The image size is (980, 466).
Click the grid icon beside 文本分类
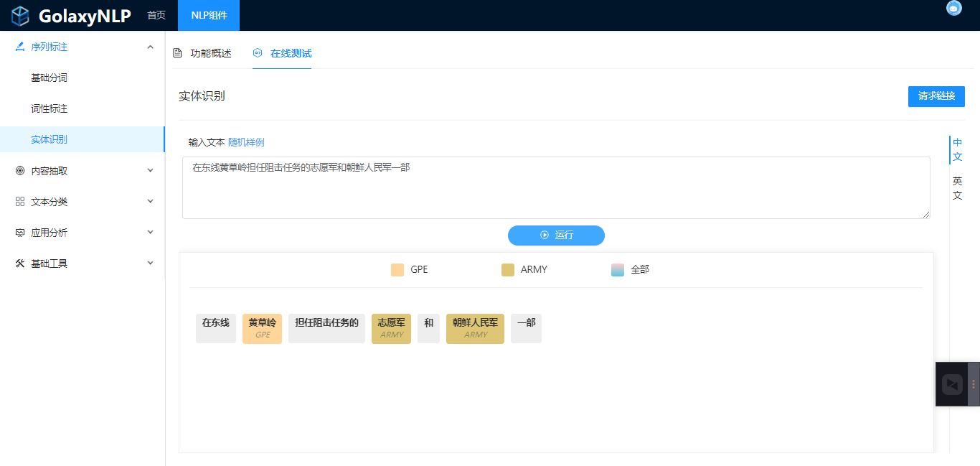click(20, 202)
